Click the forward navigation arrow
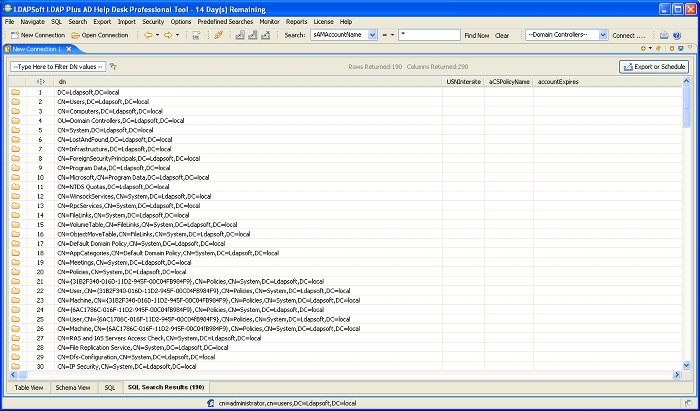The width and height of the screenshot is (700, 411). (x=168, y=35)
